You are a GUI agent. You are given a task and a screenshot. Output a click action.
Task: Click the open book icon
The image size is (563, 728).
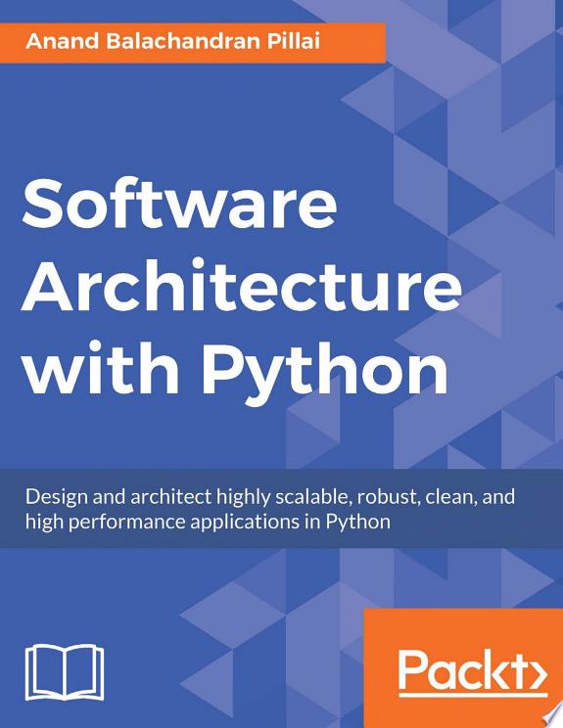[65, 672]
